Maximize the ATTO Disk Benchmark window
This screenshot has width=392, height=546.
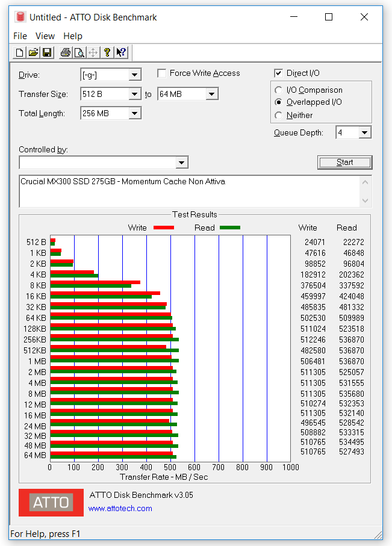point(329,17)
